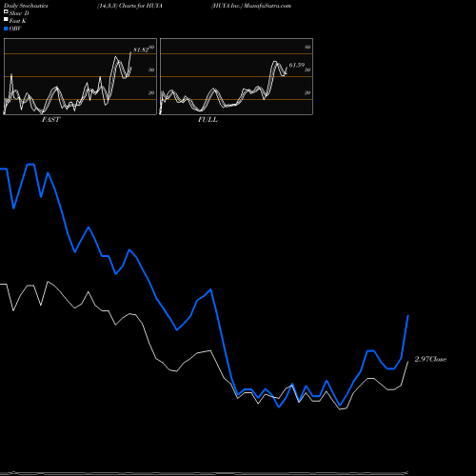The width and height of the screenshot is (476, 476).
Task: Click the FULL stochastic chart thumbnail
Action: 236,76
